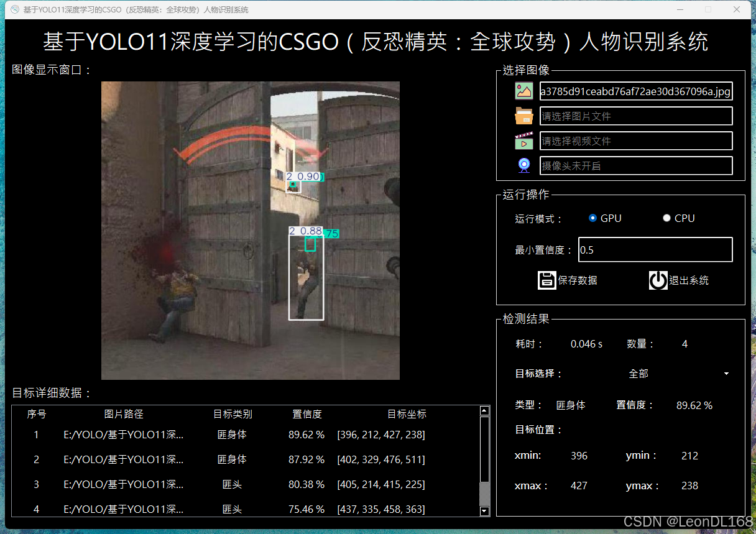Click the 请选择图片文件 folder field

pyautogui.click(x=636, y=116)
